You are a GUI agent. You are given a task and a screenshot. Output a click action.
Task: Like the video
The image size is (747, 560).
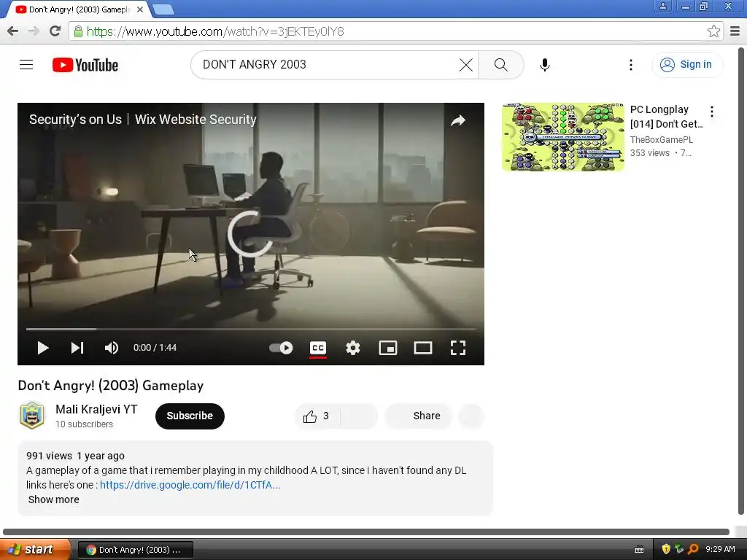pos(317,416)
